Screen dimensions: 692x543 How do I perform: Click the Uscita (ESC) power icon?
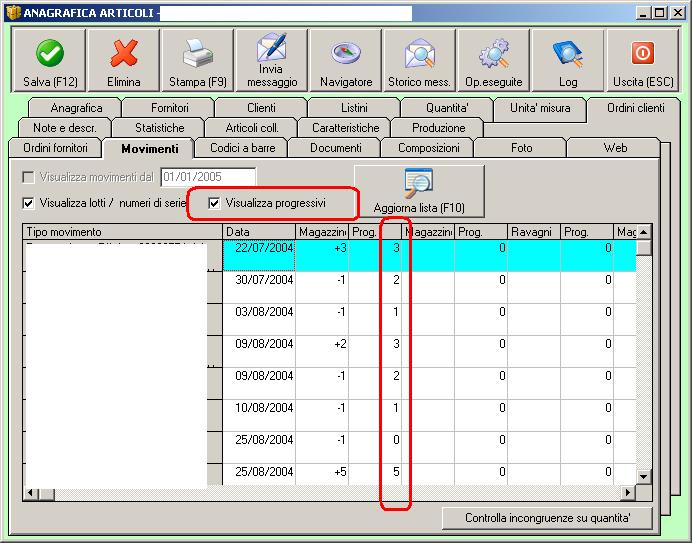[643, 53]
